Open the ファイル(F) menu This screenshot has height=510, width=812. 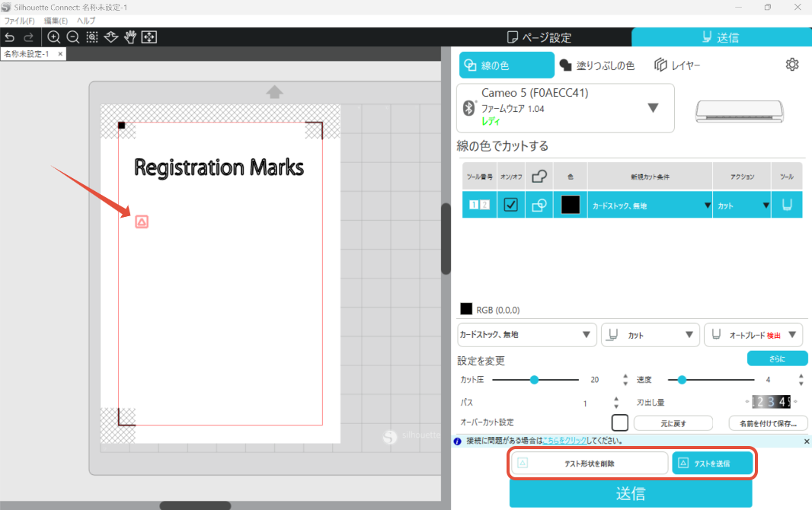(x=19, y=21)
